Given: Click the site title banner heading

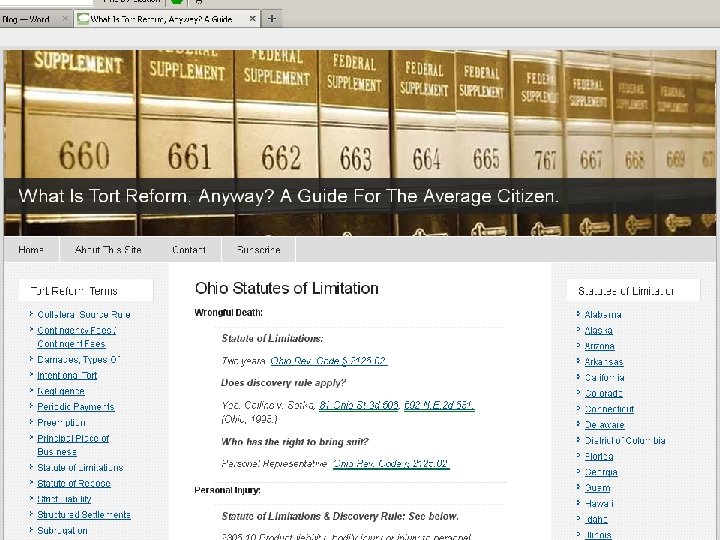Looking at the screenshot, I should tap(288, 196).
